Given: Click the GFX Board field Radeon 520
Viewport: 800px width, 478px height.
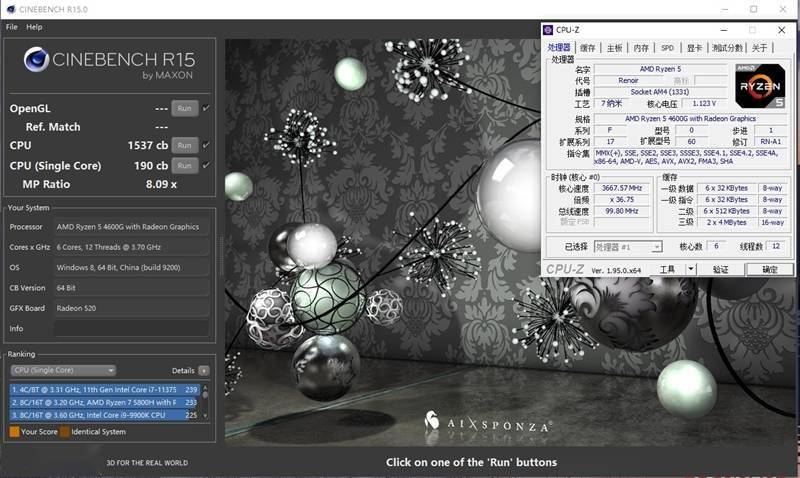Looking at the screenshot, I should pos(132,308).
